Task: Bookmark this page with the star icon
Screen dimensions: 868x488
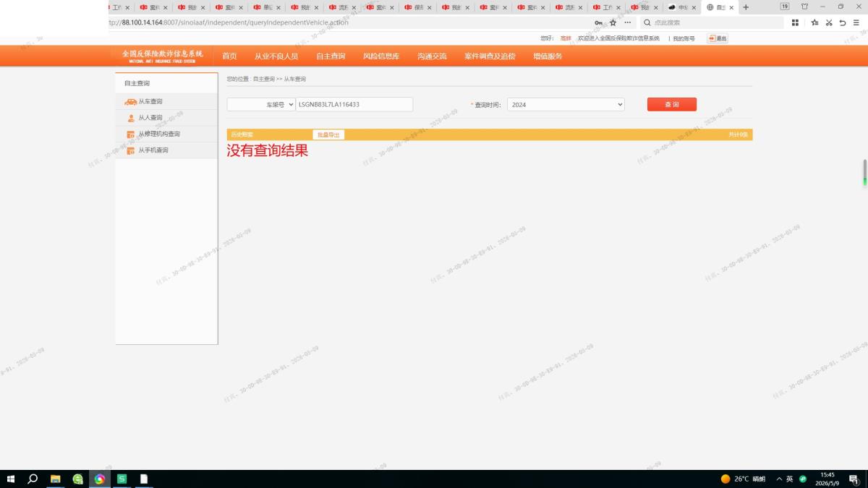Action: point(613,23)
